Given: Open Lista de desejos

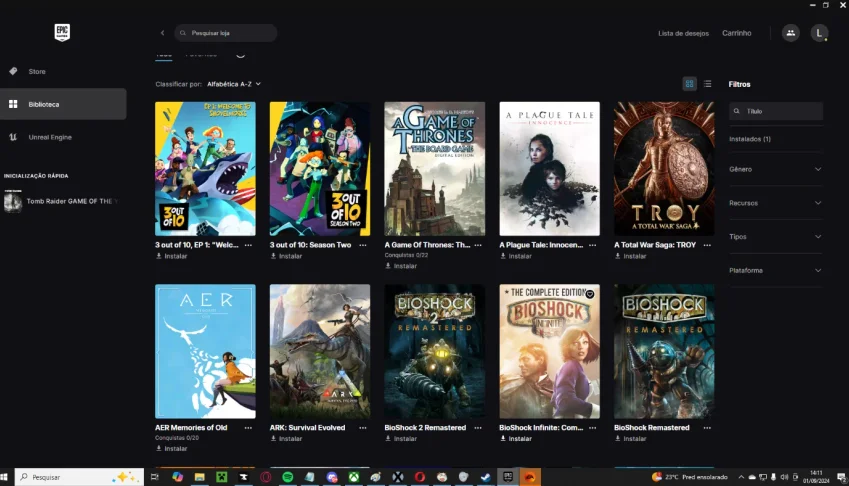Looking at the screenshot, I should tap(683, 33).
